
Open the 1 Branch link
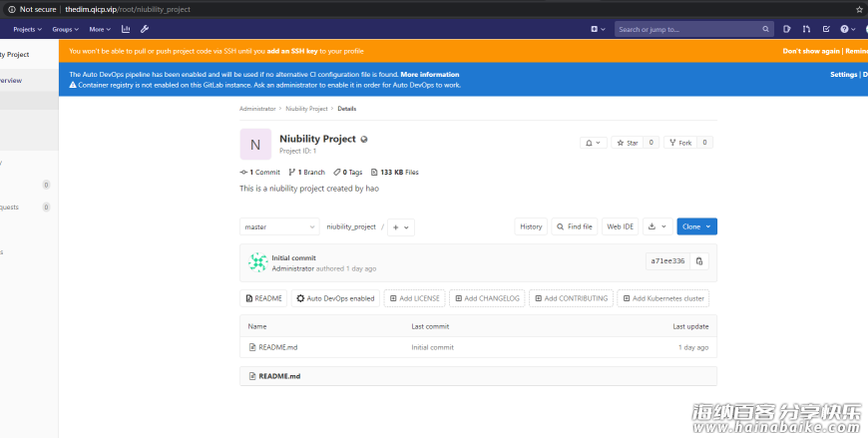(x=306, y=173)
